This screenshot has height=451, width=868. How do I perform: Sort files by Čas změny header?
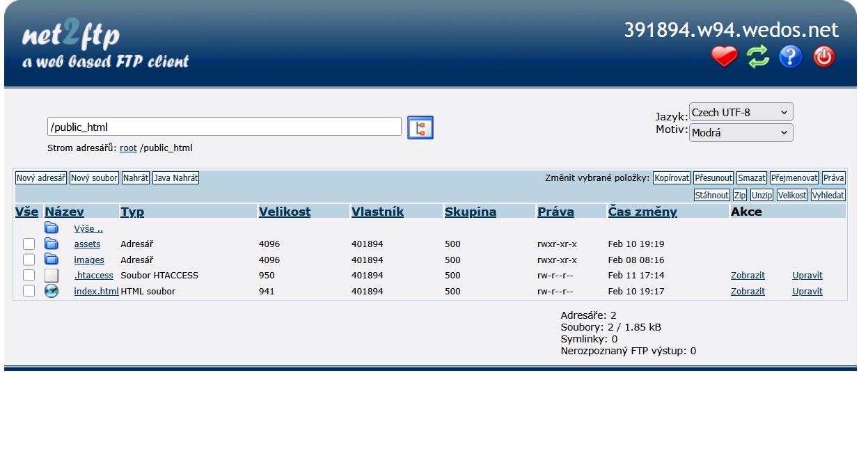[642, 212]
